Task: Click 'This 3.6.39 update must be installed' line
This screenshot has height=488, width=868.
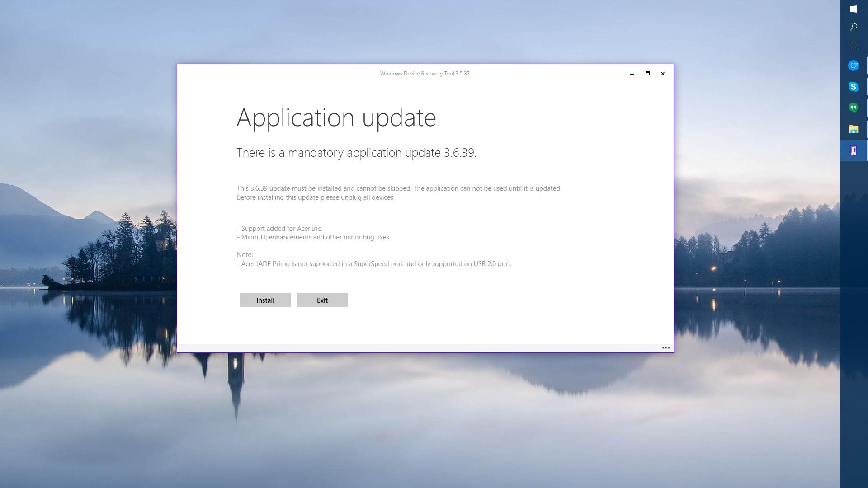Action: tap(399, 188)
